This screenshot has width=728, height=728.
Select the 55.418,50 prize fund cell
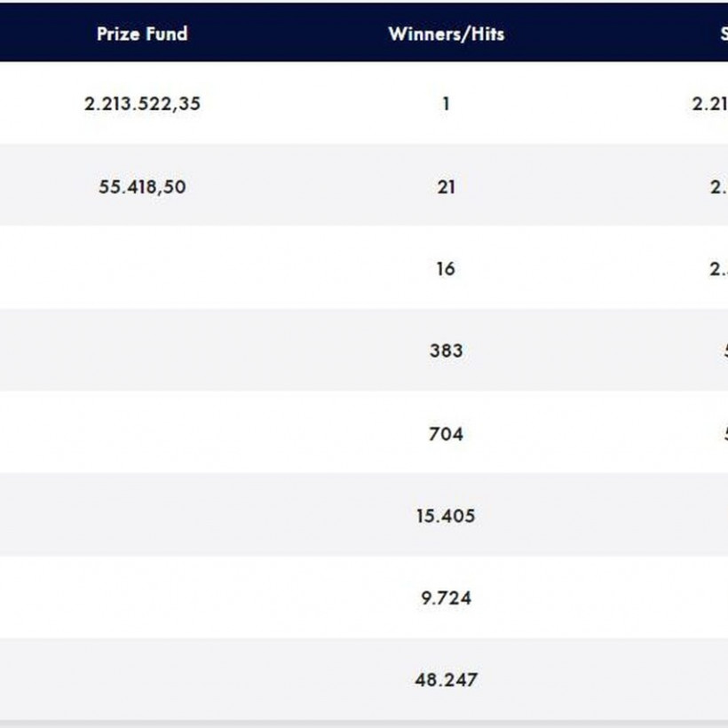tap(142, 186)
